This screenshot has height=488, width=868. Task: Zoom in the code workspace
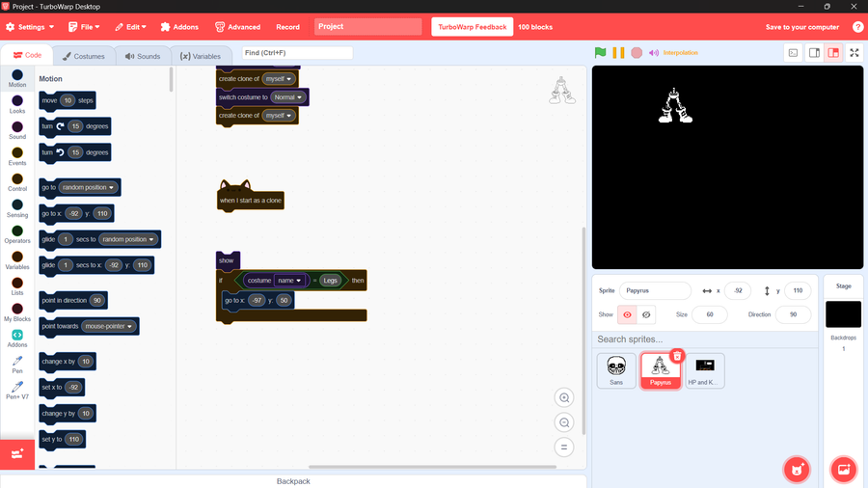coord(564,397)
